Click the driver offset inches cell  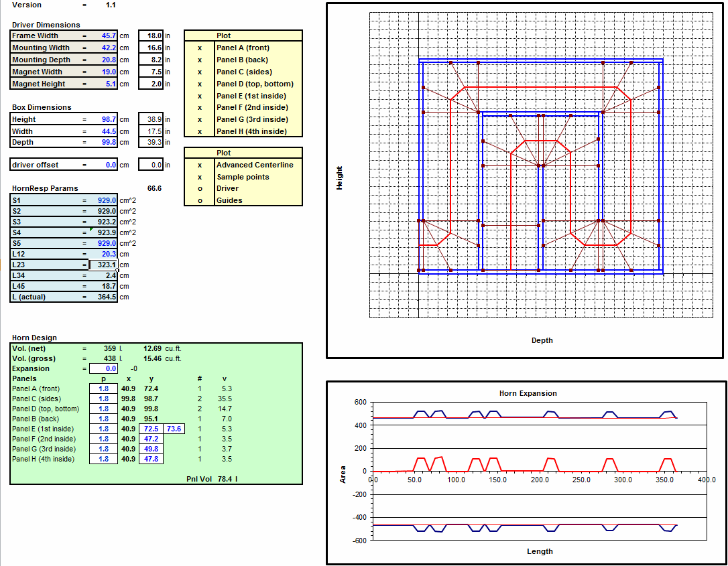151,165
